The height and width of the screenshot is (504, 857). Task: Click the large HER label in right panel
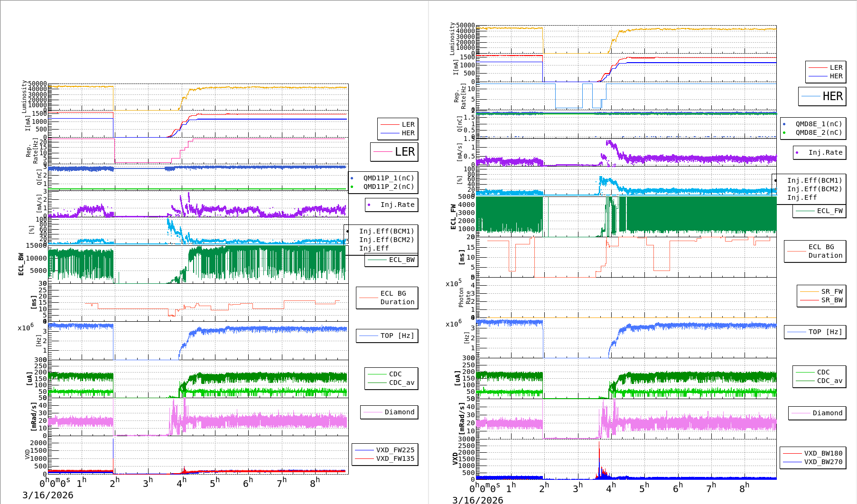[x=822, y=96]
